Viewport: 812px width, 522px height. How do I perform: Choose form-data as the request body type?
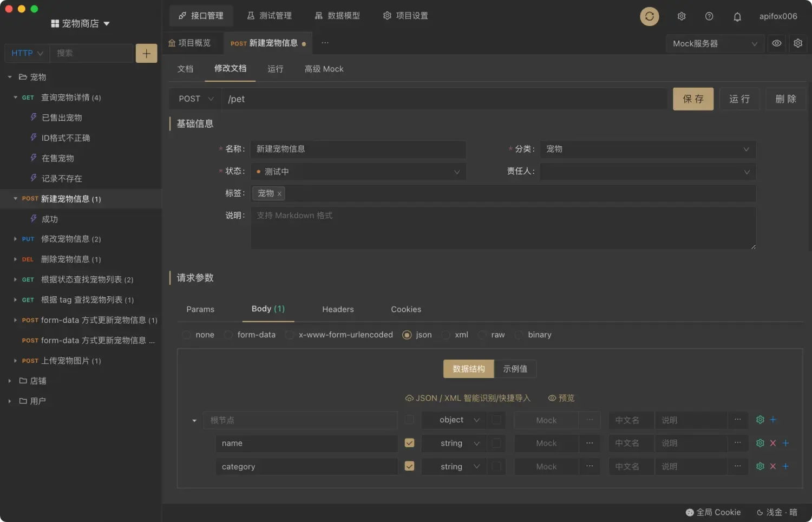[x=228, y=335]
